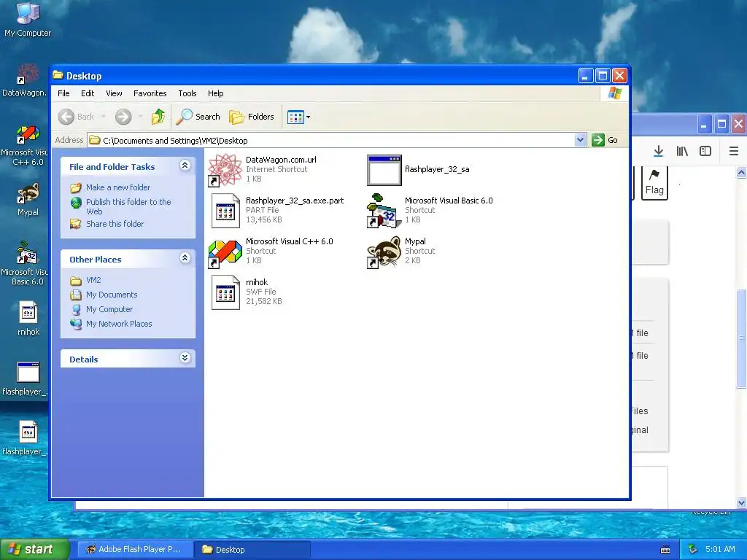Click the Start button
Viewport: 747px width, 560px height.
pyautogui.click(x=34, y=549)
